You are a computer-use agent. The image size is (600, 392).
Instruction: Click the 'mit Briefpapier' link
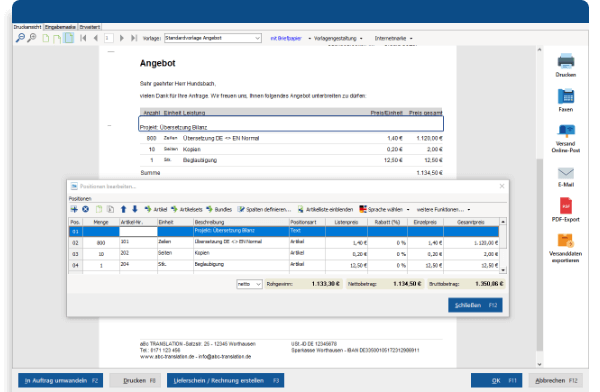286,38
